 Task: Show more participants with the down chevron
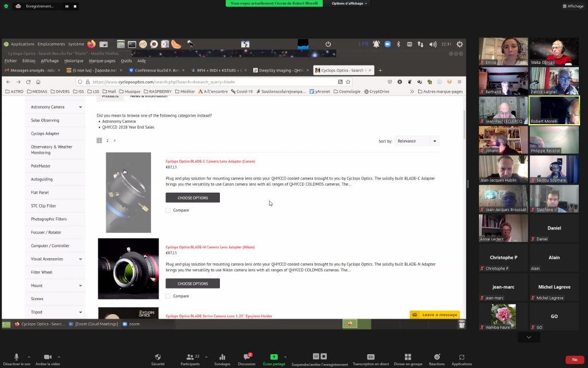pos(529,337)
